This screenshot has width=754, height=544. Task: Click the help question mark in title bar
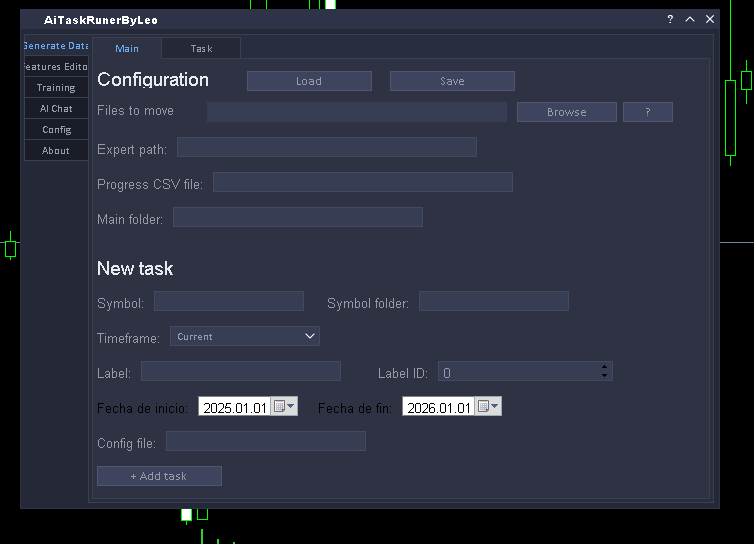pos(670,20)
